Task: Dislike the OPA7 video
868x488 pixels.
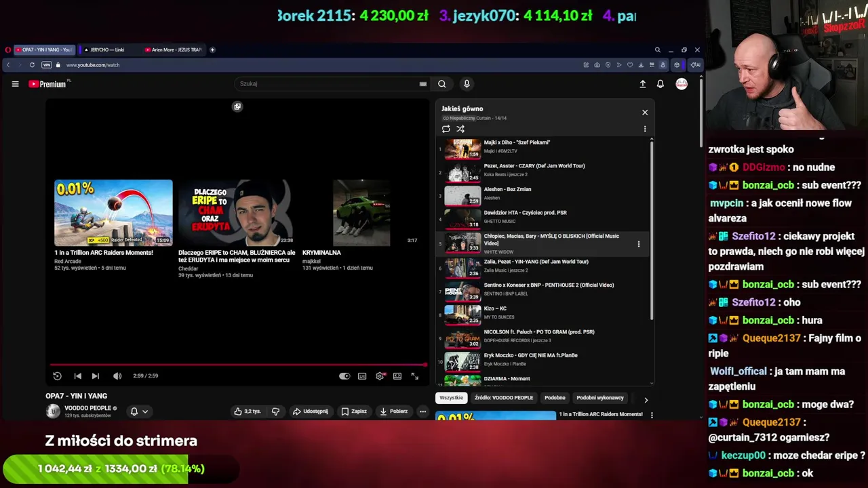Action: 275,411
